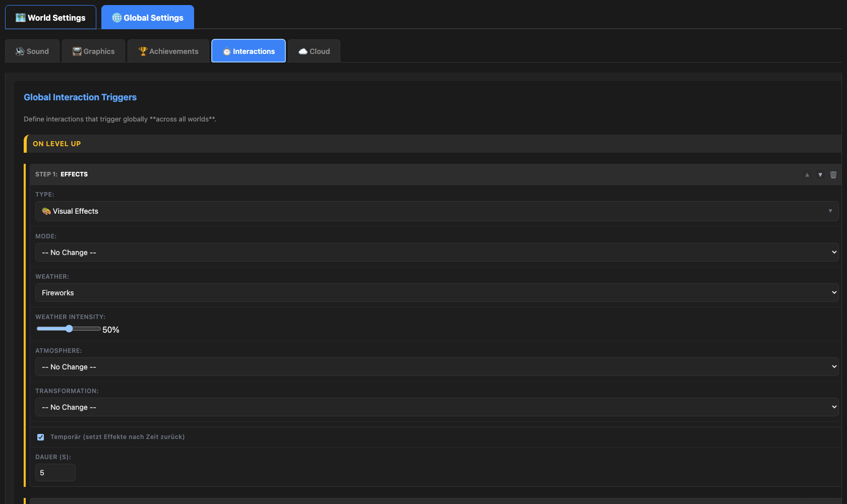Click the Step 1: Effects header bar
The width and height of the screenshot is (847, 504).
pos(403,174)
